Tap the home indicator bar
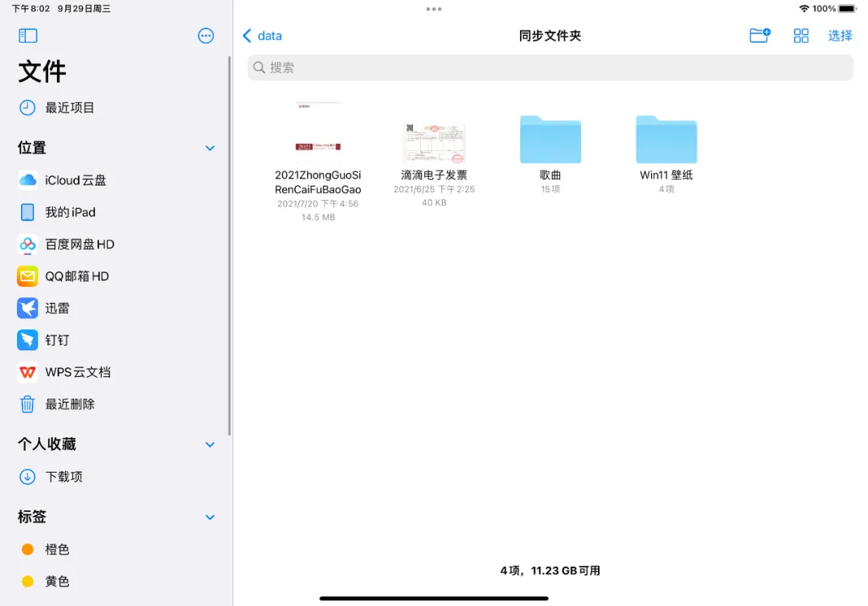868x606 pixels. 434,598
